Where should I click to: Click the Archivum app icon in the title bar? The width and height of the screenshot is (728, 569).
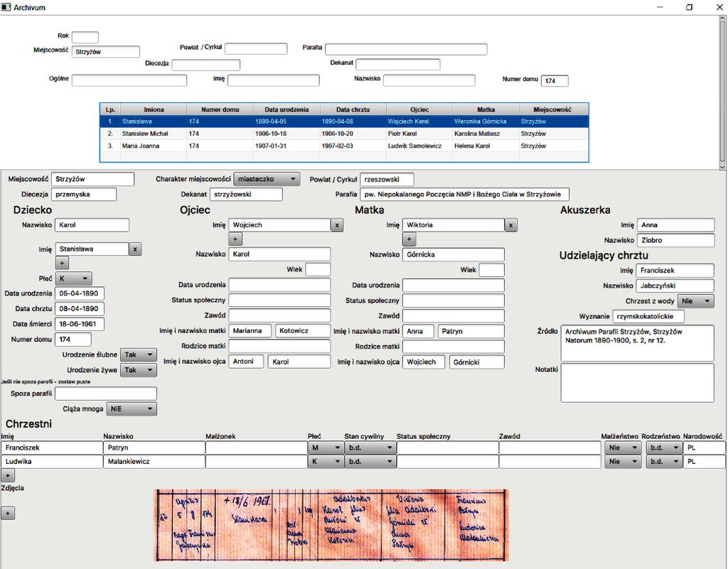coord(6,7)
